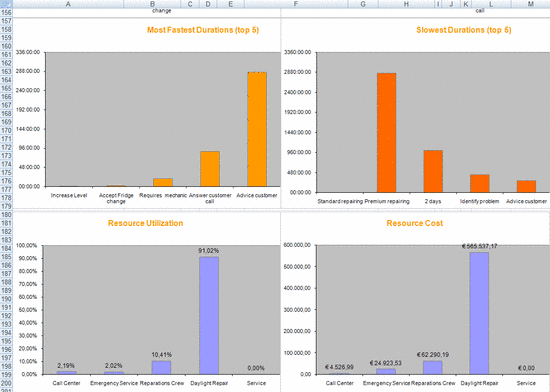
Task: Select row 185 header
Action: click(x=6, y=257)
